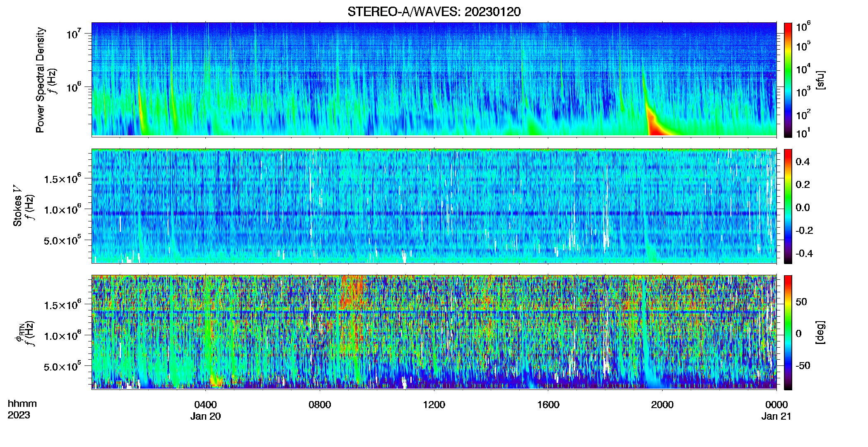
Task: Click the Jan 21 date label
Action: point(776,416)
